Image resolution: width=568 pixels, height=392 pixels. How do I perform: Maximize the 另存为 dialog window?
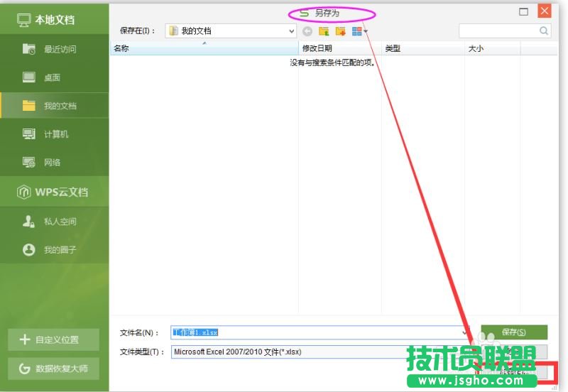(x=523, y=12)
